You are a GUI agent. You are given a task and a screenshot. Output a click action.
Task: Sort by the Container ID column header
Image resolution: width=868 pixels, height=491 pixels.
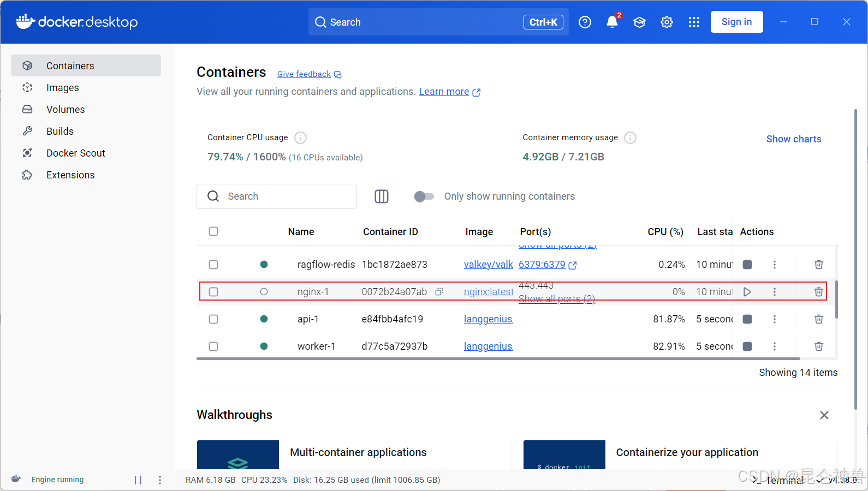coord(390,232)
